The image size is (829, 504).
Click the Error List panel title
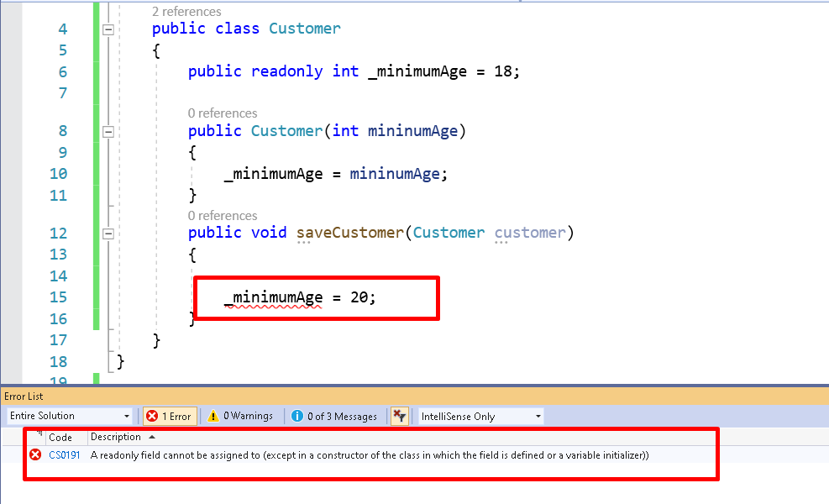23,396
